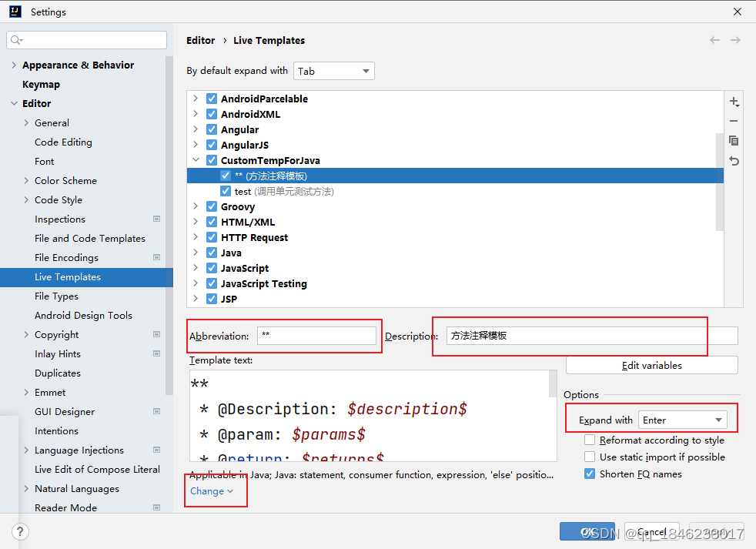Collapse the Editor settings section

tap(14, 103)
